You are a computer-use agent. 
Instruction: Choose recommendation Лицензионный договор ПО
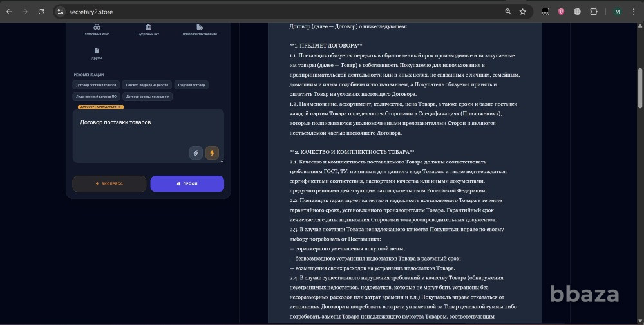pyautogui.click(x=96, y=97)
